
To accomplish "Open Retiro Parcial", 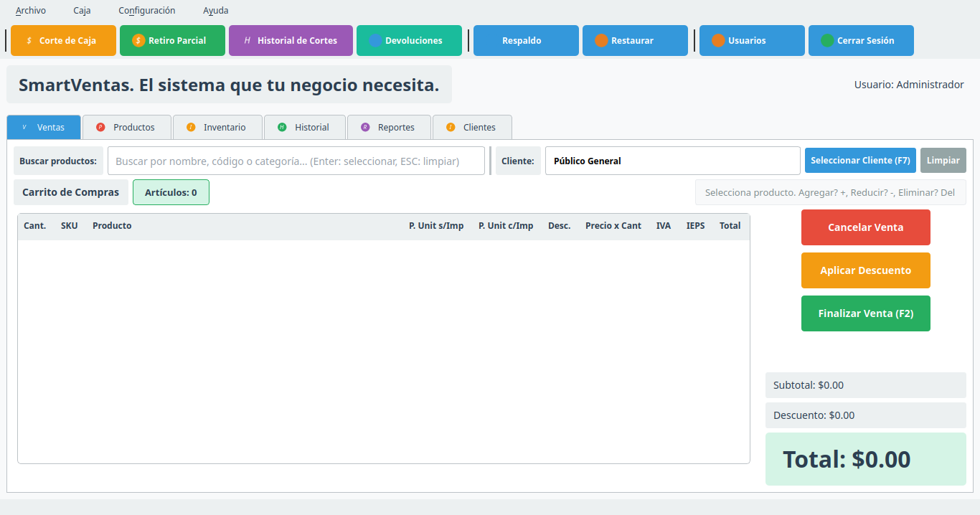I will click(172, 41).
